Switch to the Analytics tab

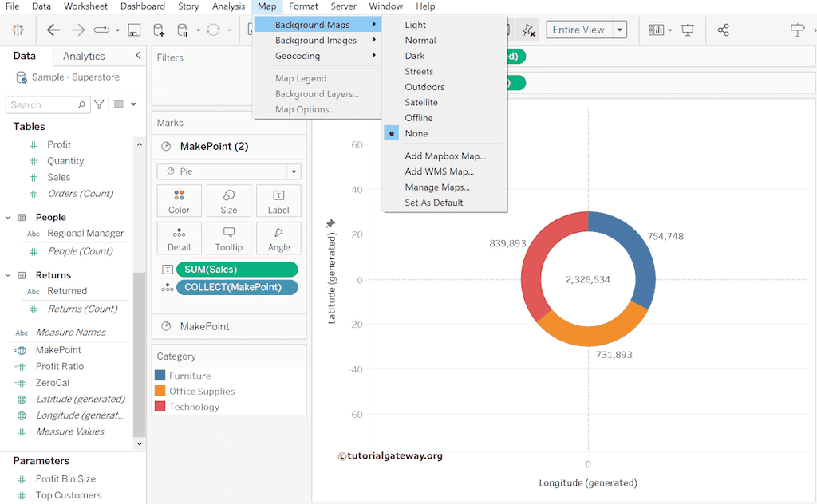coord(84,56)
